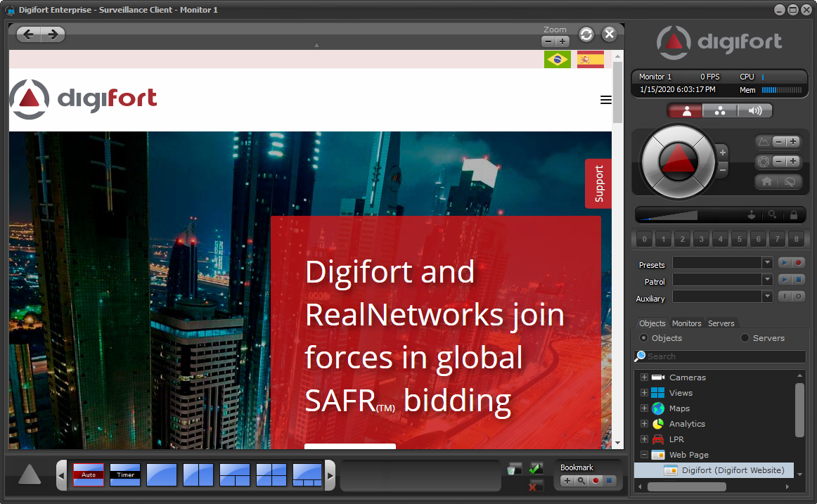Open the Presets dropdown
Viewport: 817px width, 504px height.
767,263
